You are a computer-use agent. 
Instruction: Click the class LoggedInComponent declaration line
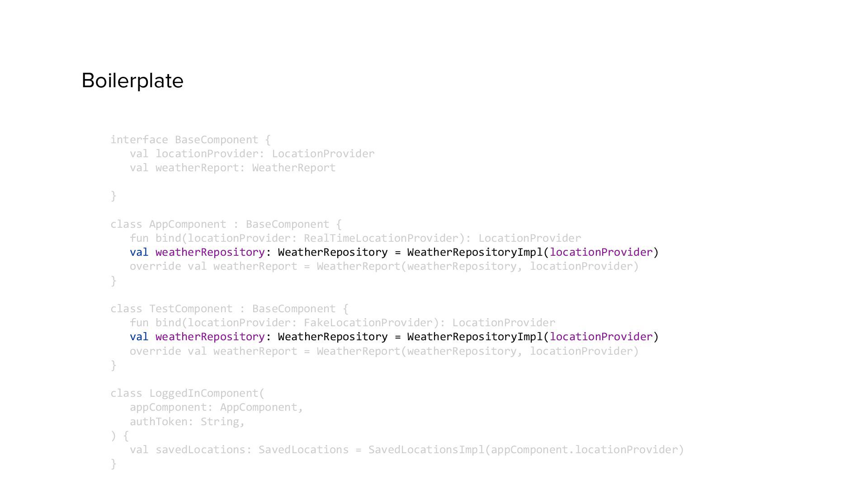click(188, 393)
